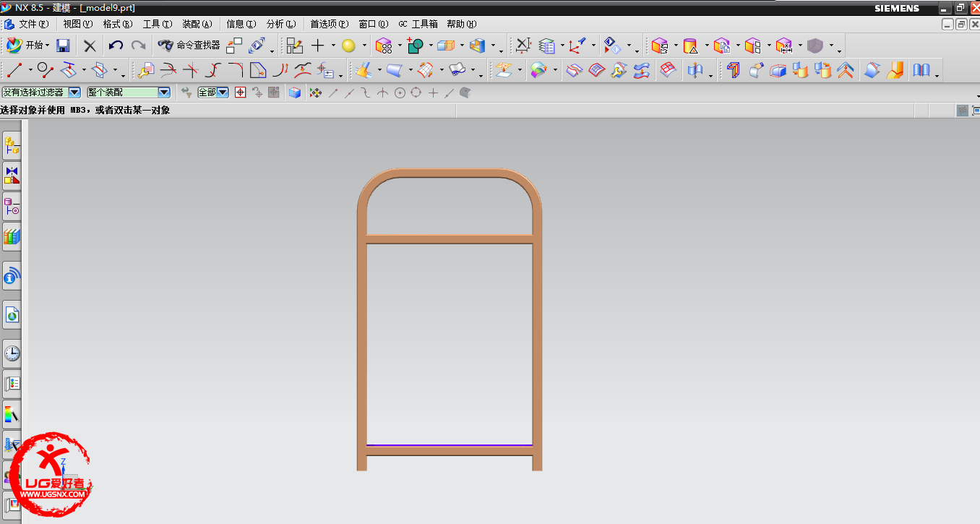This screenshot has height=524, width=980.
Task: Open the Assembly Navigator sidebar tab
Action: tap(12, 147)
